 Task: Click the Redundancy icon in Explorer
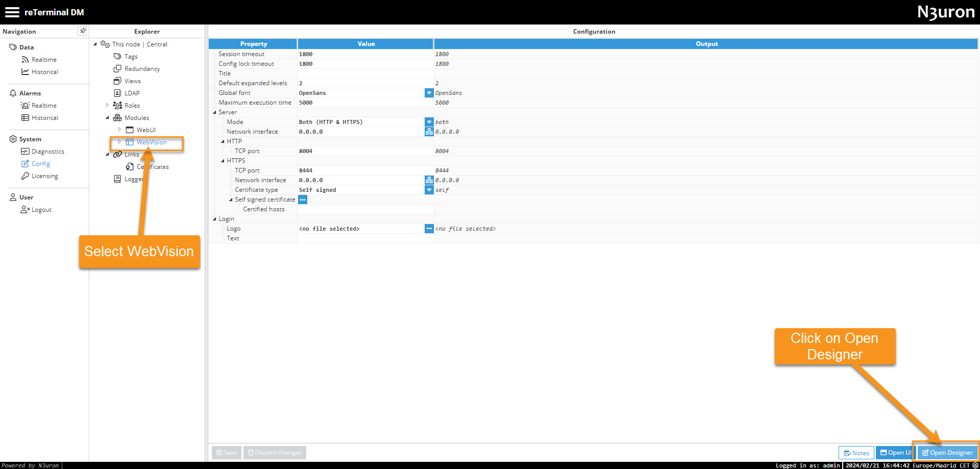[117, 68]
